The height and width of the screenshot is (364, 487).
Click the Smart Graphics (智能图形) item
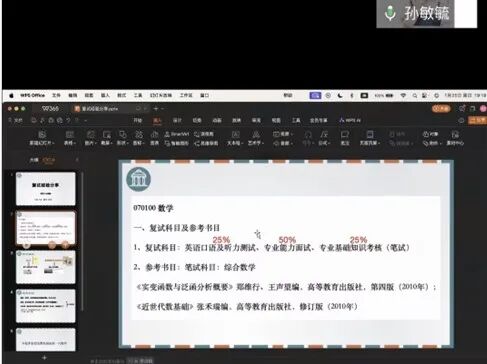coord(177,143)
